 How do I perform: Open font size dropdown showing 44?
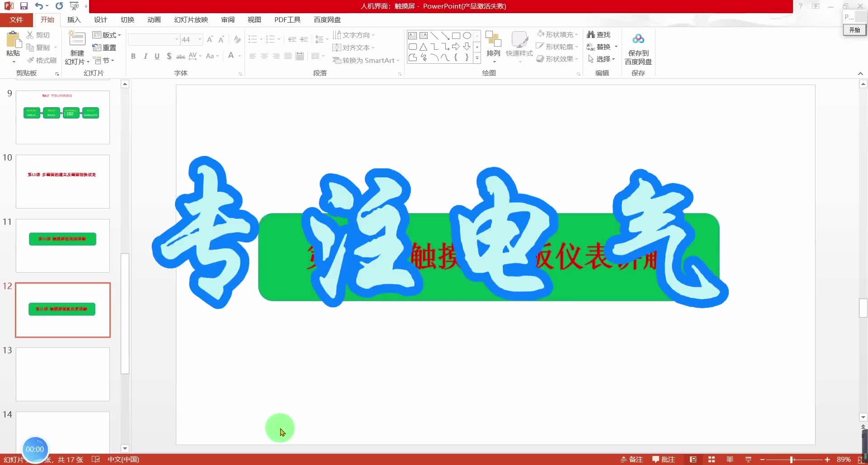(x=199, y=40)
